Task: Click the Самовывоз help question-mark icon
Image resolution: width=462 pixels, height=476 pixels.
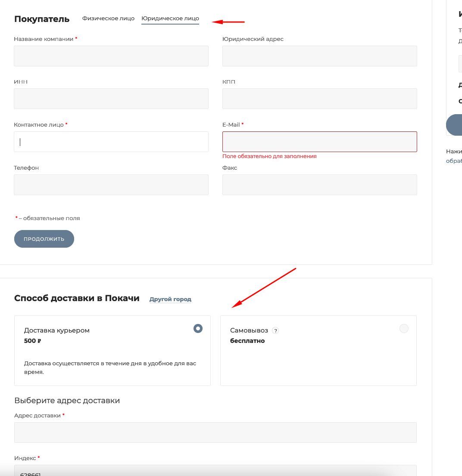Action: 276,331
